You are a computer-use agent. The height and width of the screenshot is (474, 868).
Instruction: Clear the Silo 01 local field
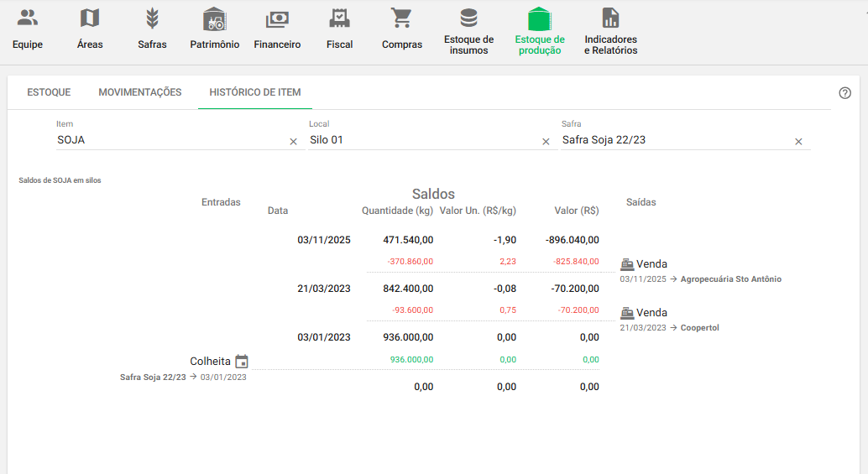pos(546,142)
